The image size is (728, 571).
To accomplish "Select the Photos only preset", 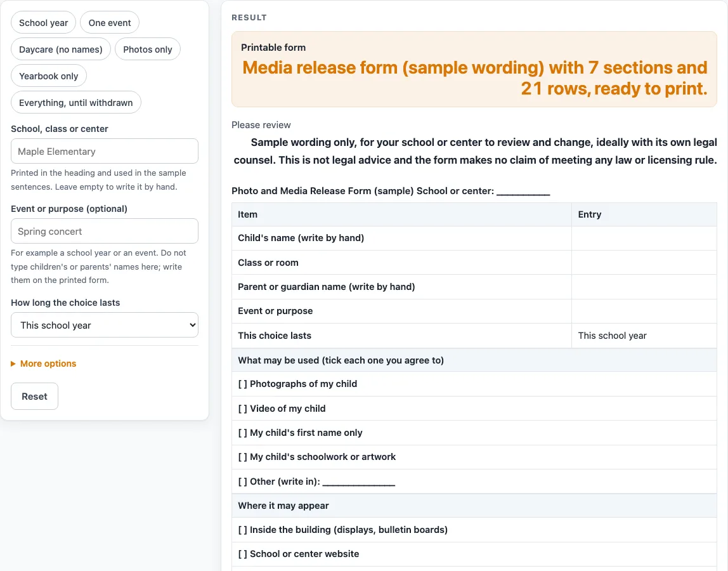I will pyautogui.click(x=148, y=49).
